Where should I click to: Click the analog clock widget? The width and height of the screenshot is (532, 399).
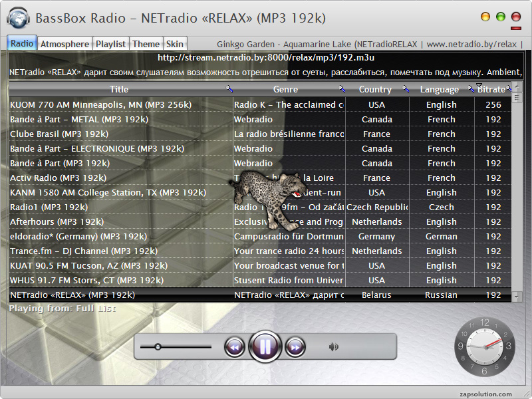click(x=485, y=346)
